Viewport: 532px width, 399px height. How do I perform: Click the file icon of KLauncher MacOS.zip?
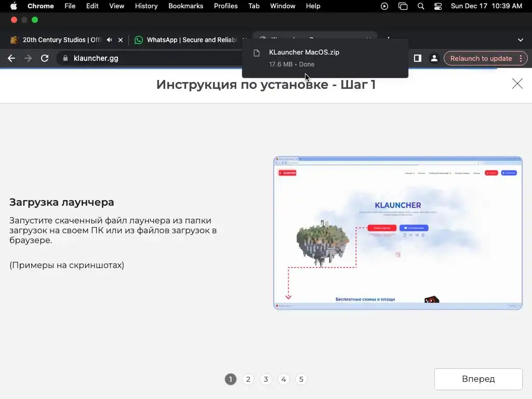click(x=257, y=53)
